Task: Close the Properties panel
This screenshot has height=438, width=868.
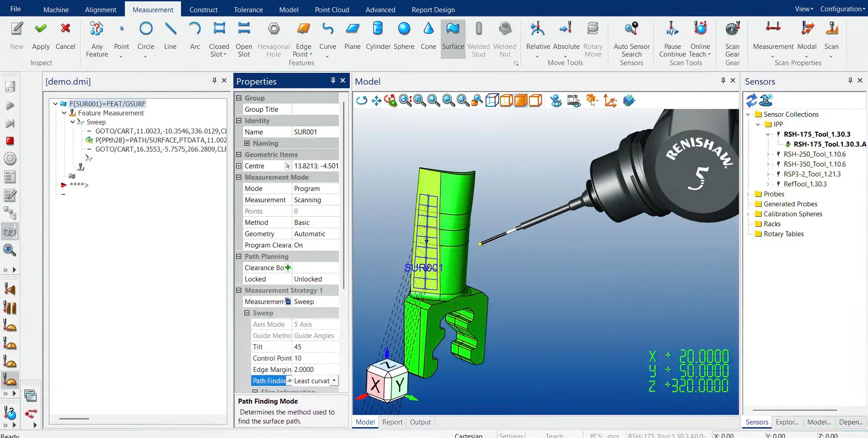Action: click(343, 81)
